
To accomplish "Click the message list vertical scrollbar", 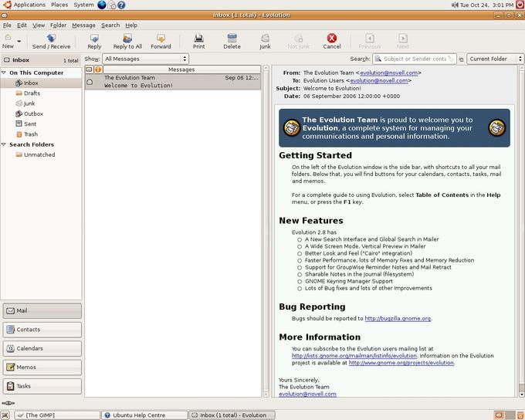I will tap(266, 231).
